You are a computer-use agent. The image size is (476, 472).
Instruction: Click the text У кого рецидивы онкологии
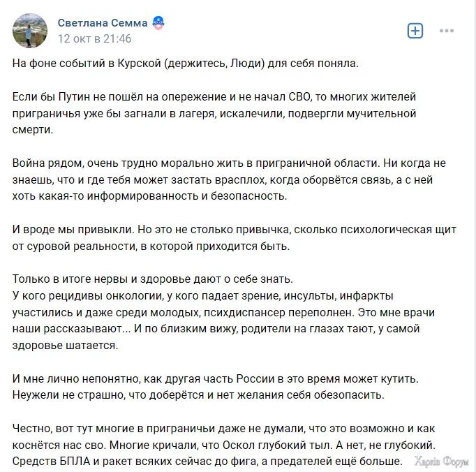point(87,295)
